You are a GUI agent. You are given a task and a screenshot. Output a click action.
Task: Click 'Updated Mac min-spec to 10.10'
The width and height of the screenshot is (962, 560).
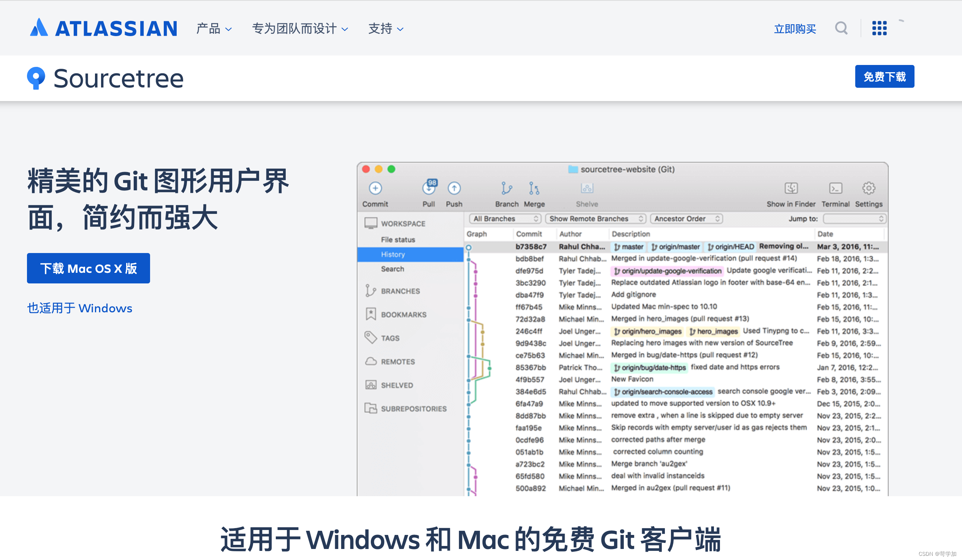[x=664, y=307]
